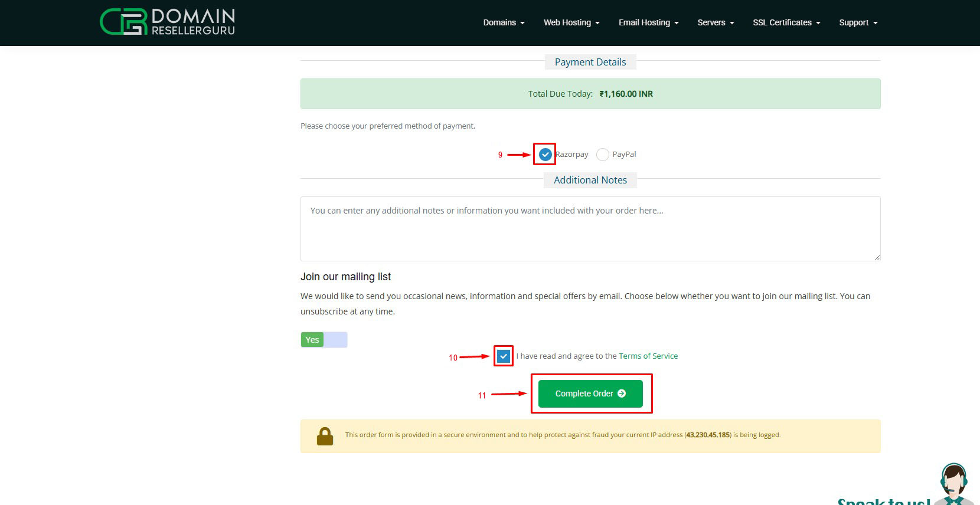Click the Additional Notes section heading
Image resolution: width=980 pixels, height=505 pixels.
[590, 180]
